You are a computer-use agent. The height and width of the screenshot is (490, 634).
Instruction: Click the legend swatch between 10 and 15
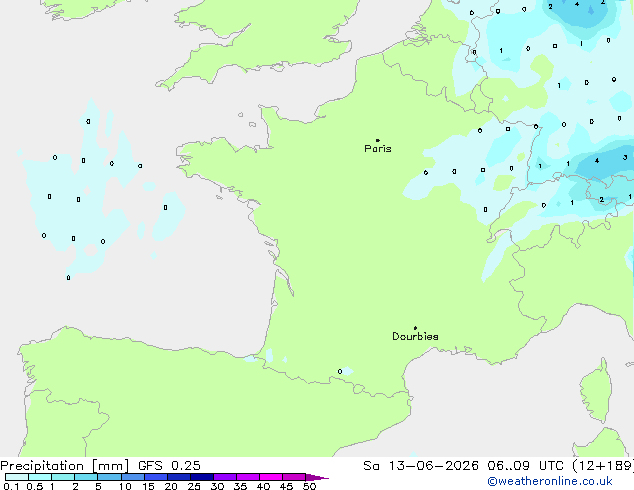tap(133, 477)
